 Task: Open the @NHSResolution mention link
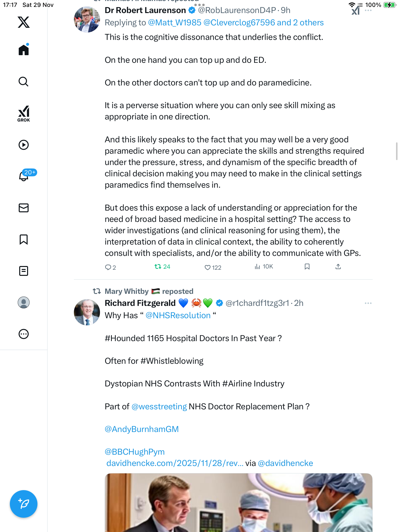click(x=178, y=316)
